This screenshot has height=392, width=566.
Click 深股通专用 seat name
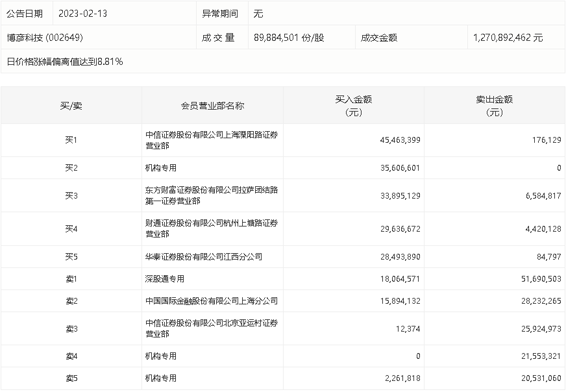coord(165,278)
